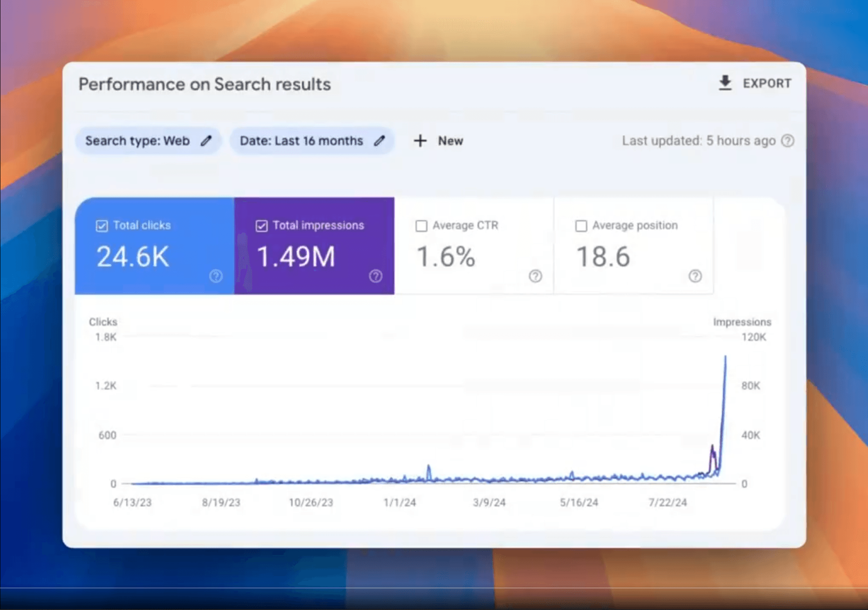Click the 7/22/24 date label on chart

668,502
